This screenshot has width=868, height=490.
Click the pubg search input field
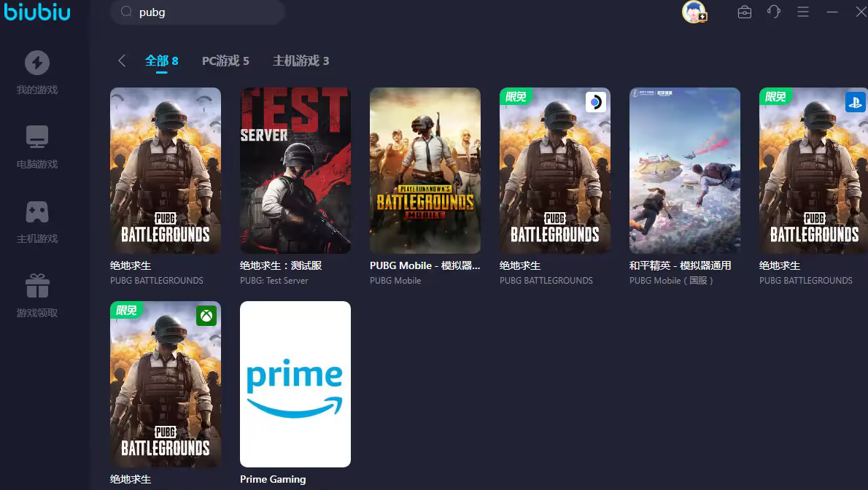point(198,12)
